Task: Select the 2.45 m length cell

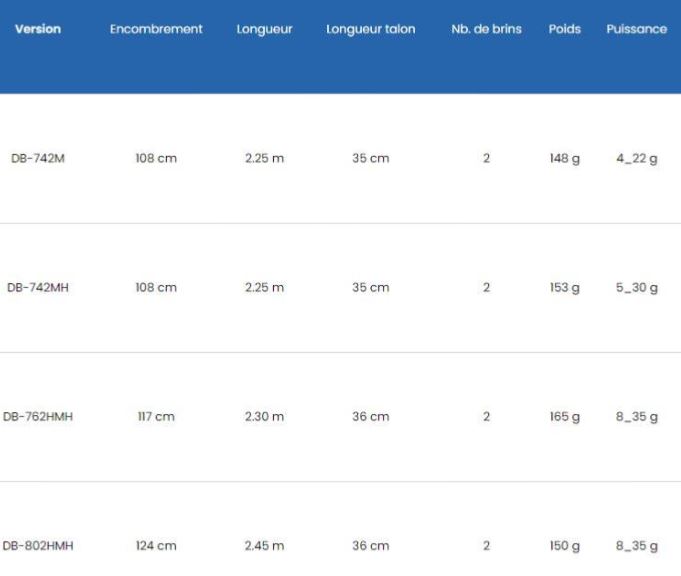Action: tap(264, 546)
